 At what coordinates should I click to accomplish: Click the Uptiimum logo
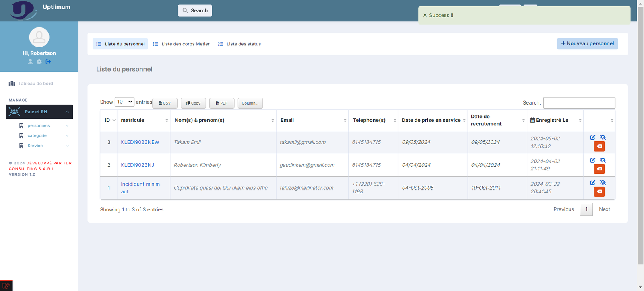23,10
